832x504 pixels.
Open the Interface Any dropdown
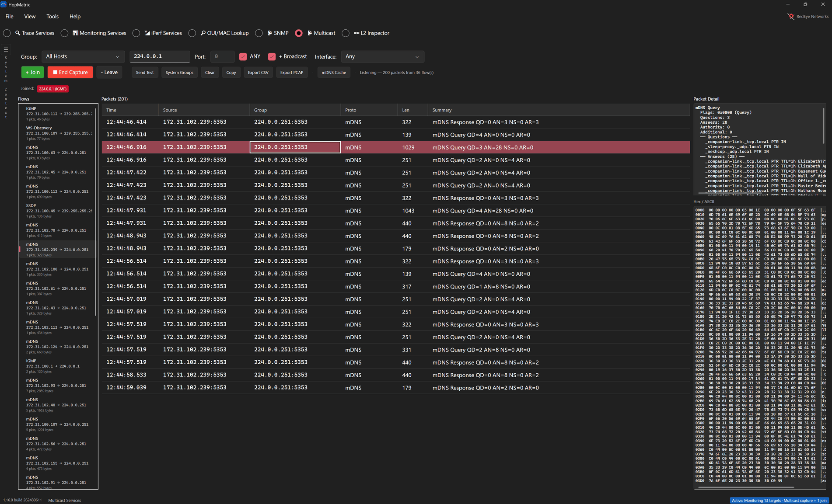point(382,56)
